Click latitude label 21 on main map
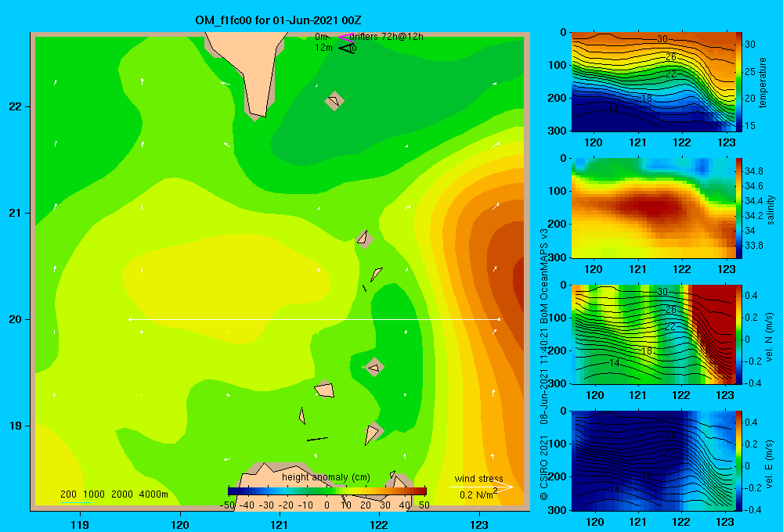 click(15, 213)
